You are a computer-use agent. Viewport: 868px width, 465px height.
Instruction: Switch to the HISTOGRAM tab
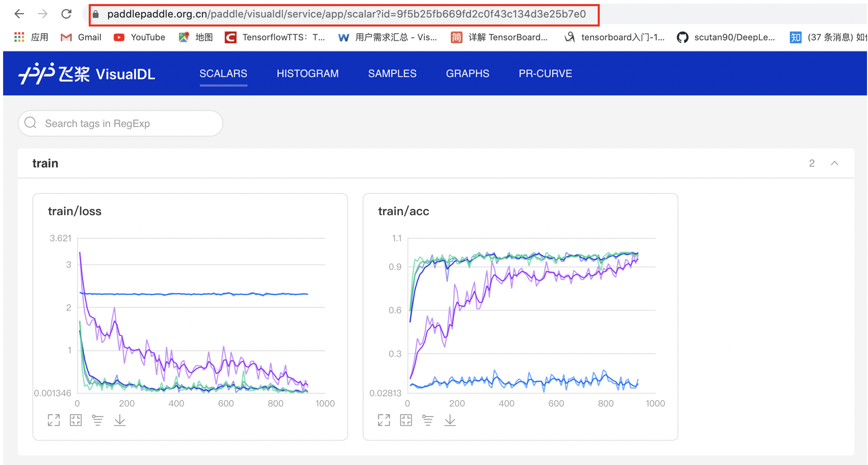tap(308, 73)
